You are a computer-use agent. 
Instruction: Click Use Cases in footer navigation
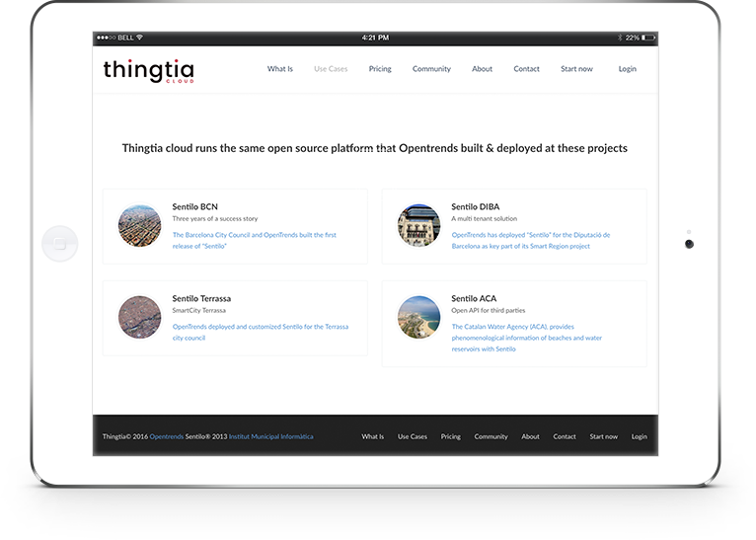[413, 436]
